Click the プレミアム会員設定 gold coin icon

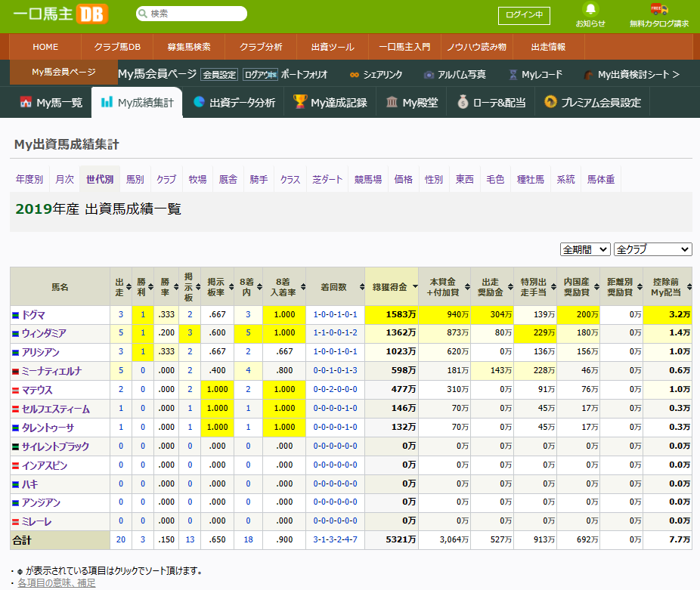550,102
